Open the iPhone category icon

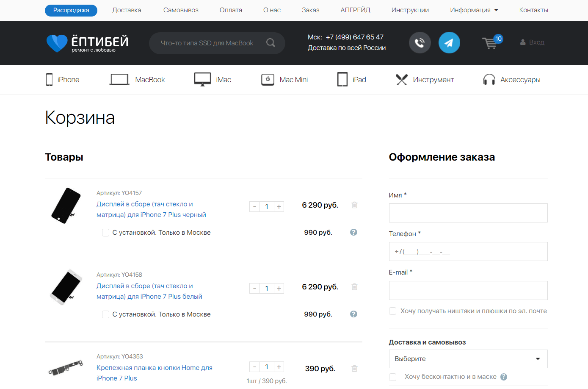tap(49, 79)
